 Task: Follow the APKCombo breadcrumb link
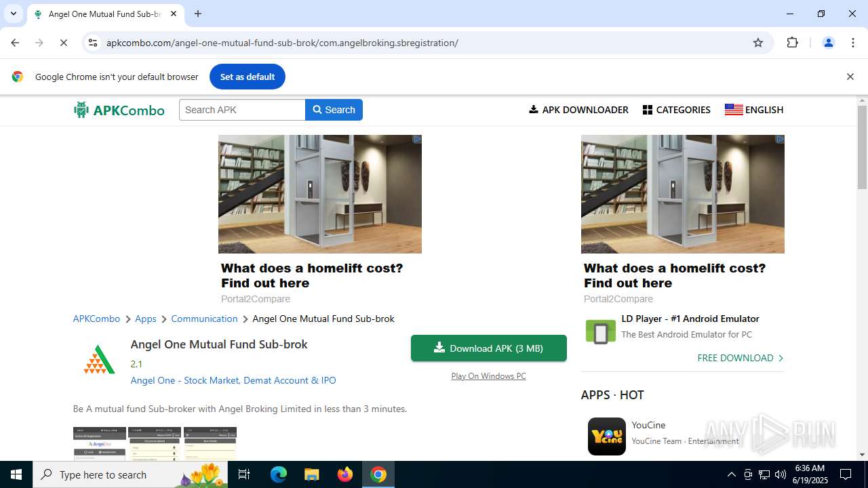(96, 319)
